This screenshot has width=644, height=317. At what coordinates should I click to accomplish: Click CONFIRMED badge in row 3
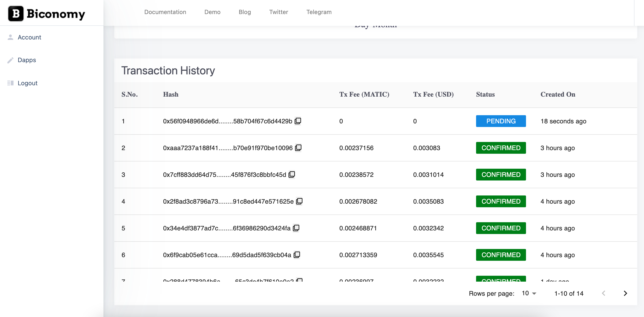(x=501, y=174)
